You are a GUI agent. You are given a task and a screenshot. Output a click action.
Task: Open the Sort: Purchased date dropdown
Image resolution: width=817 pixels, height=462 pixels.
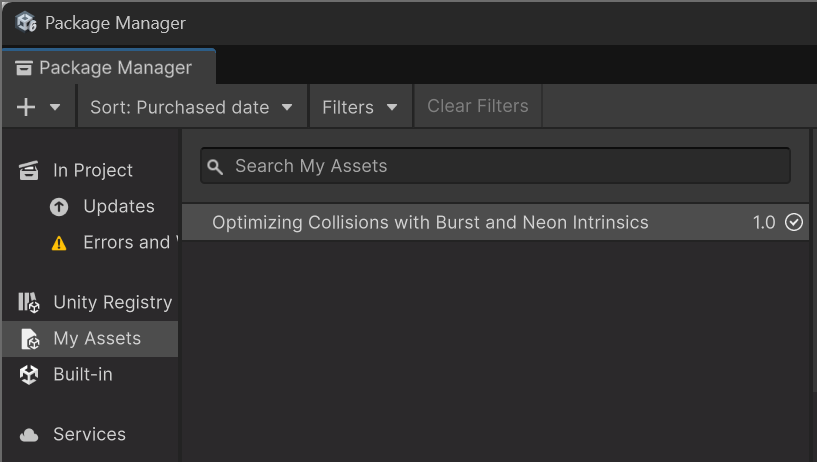coord(192,107)
